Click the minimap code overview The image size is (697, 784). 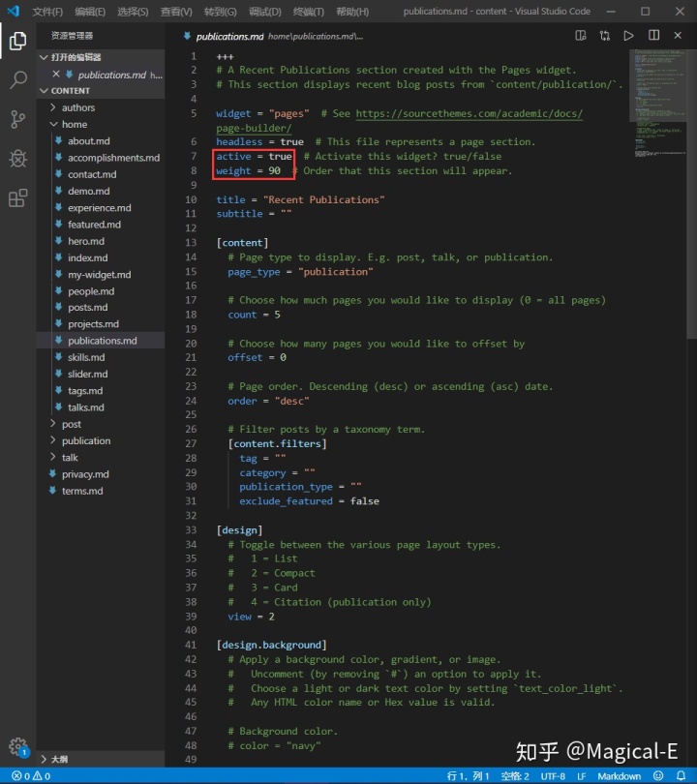coord(657,103)
